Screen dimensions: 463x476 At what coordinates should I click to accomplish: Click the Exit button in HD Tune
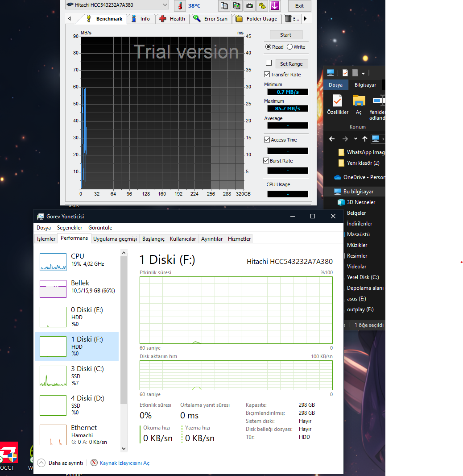point(299,6)
